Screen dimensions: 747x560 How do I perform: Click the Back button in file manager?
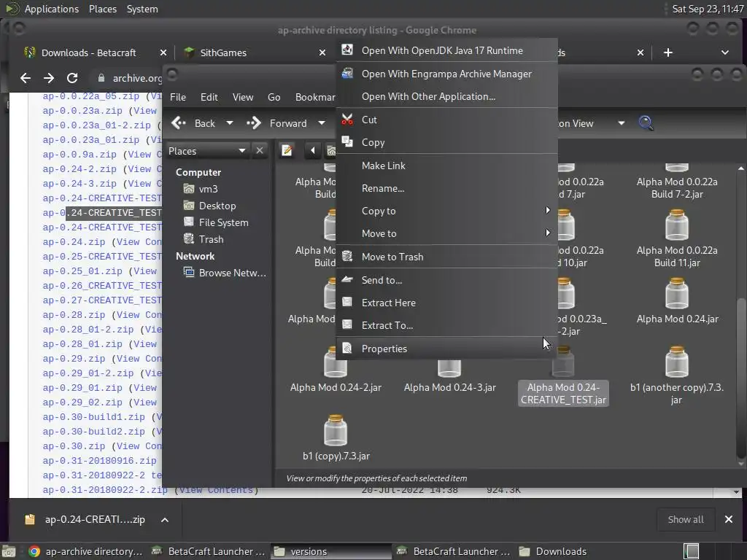tap(193, 123)
